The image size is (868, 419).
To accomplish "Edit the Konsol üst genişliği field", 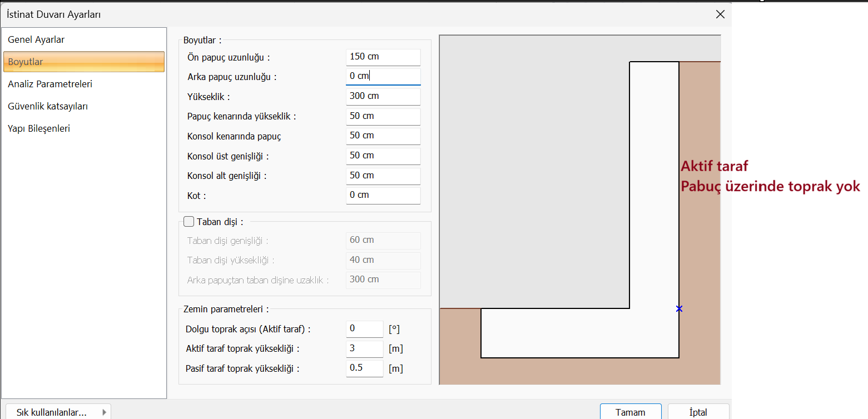I will coord(383,156).
